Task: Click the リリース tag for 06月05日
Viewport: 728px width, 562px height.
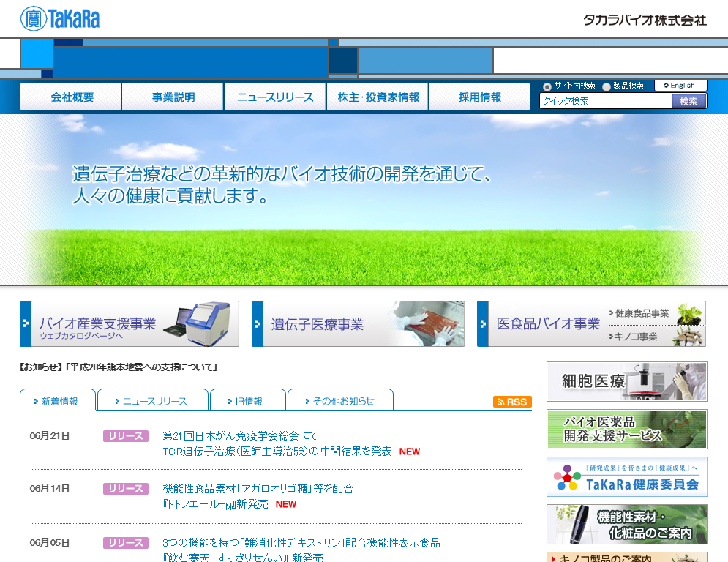Action: [x=126, y=543]
